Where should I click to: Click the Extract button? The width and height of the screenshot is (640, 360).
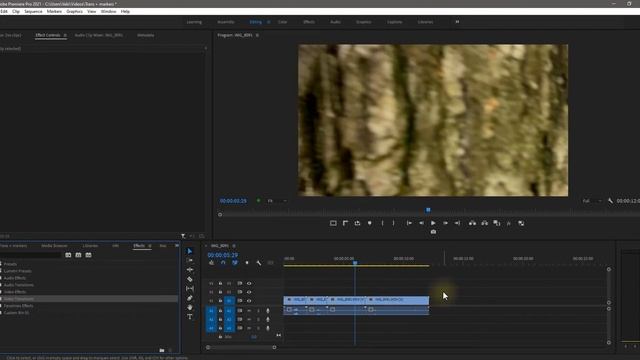click(x=484, y=223)
